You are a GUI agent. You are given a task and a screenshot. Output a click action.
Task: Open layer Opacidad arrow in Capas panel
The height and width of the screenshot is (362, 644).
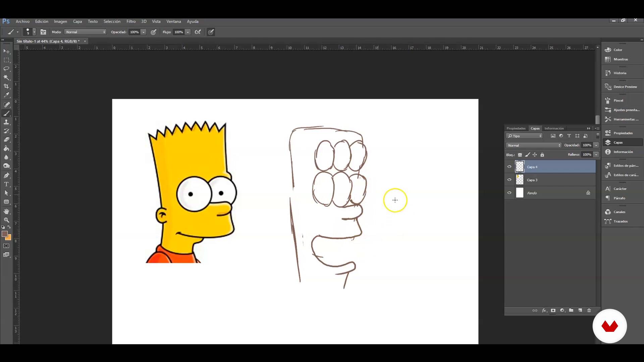596,145
